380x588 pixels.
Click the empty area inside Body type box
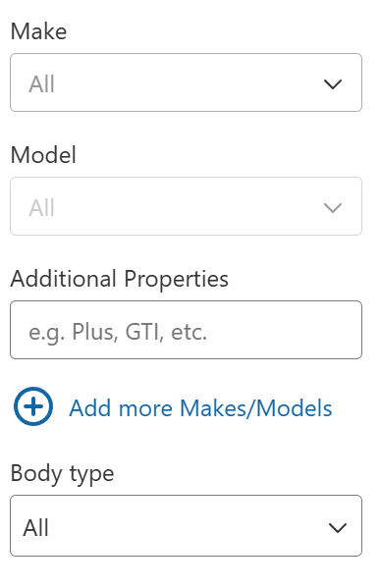tap(188, 526)
